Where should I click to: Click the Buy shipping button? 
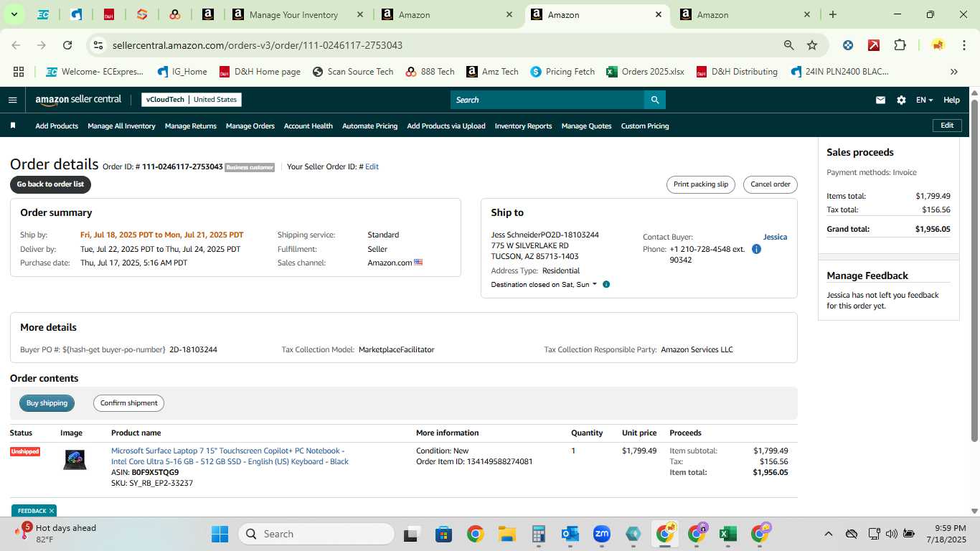47,403
